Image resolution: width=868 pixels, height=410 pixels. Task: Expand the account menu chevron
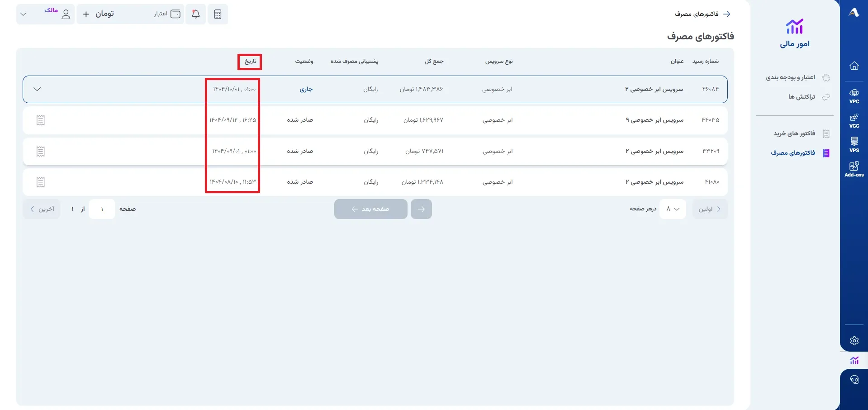coord(24,14)
